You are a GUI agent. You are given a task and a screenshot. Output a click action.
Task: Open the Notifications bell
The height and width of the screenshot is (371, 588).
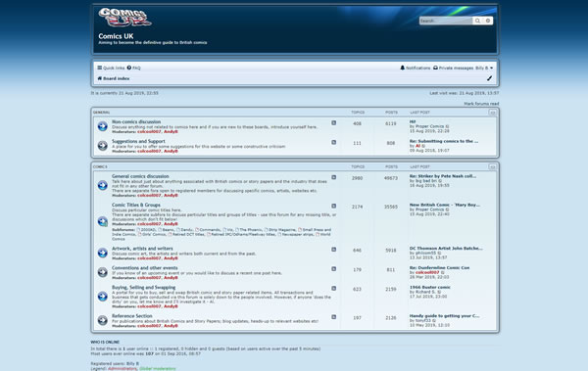tap(416, 68)
